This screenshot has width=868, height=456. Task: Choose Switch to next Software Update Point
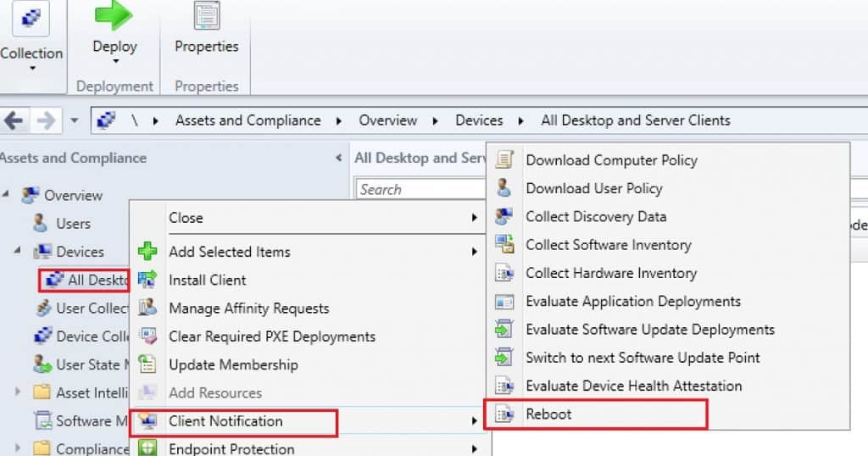click(x=643, y=358)
